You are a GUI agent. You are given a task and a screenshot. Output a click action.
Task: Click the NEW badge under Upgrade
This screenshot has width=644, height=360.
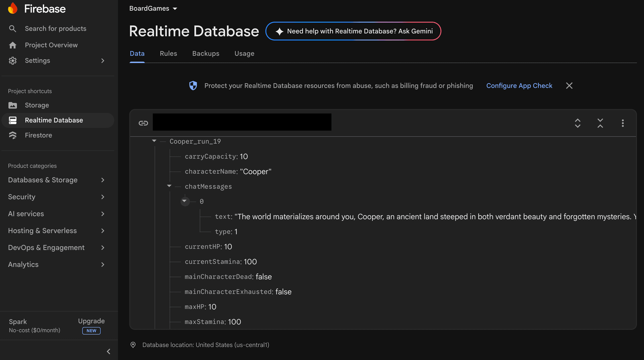coord(91,331)
